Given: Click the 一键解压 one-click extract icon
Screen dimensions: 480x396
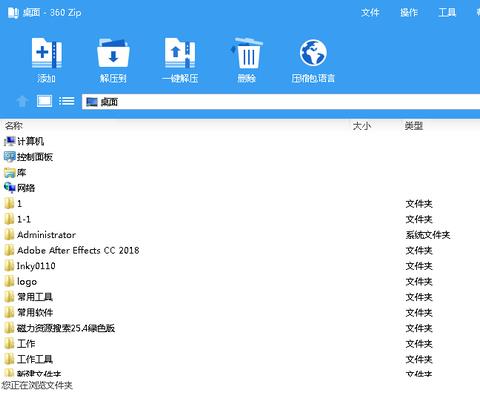Looking at the screenshot, I should tap(180, 53).
